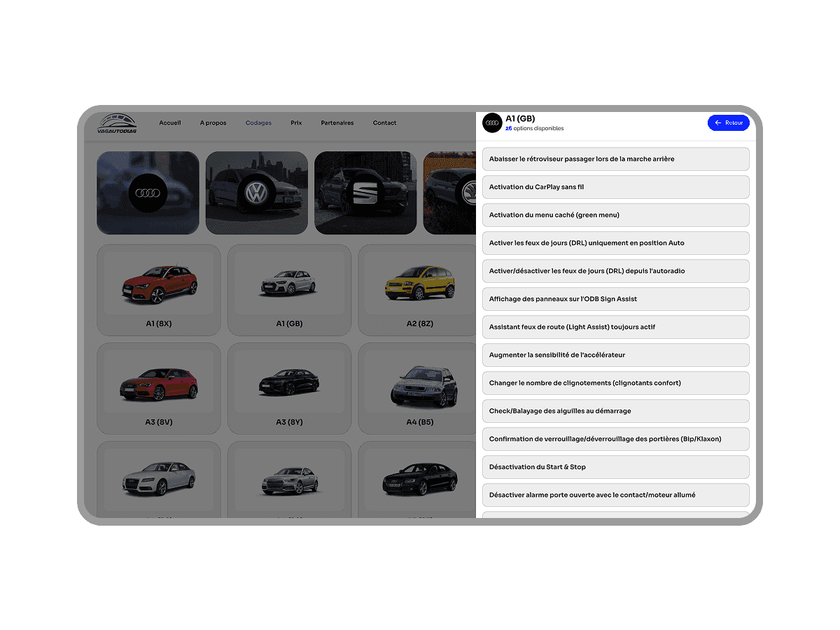The width and height of the screenshot is (840, 630).
Task: Select the Volkswagen brand logo tile
Action: 256,192
